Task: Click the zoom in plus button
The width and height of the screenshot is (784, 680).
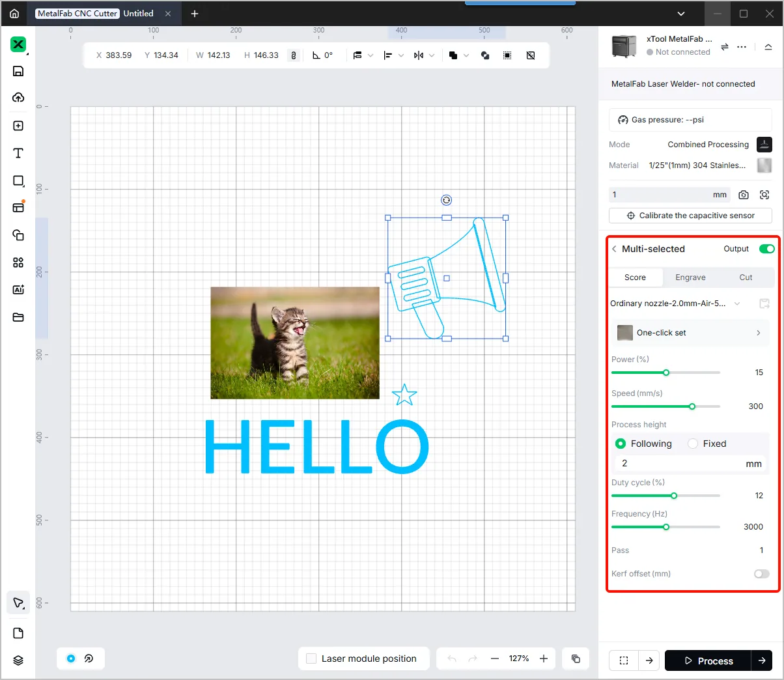Action: click(544, 659)
